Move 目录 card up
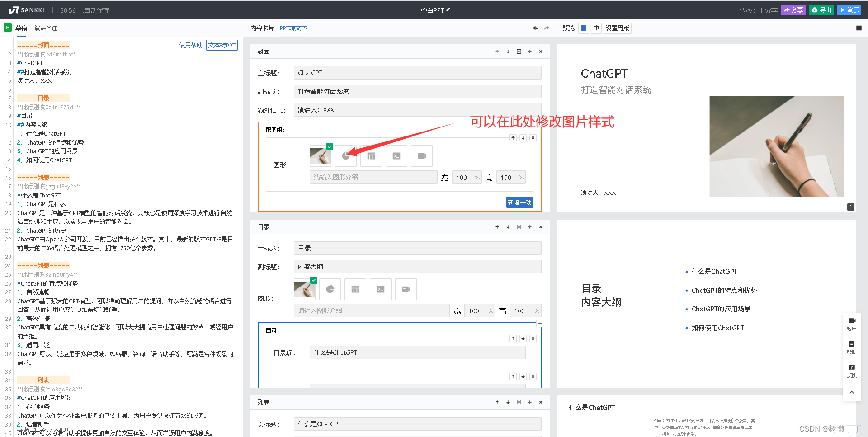 point(497,227)
